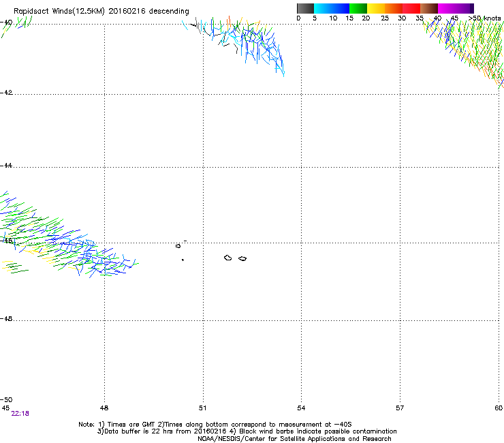Click the eastern island outline east of 51
The width and height of the screenshot is (504, 443).
pyautogui.click(x=242, y=258)
